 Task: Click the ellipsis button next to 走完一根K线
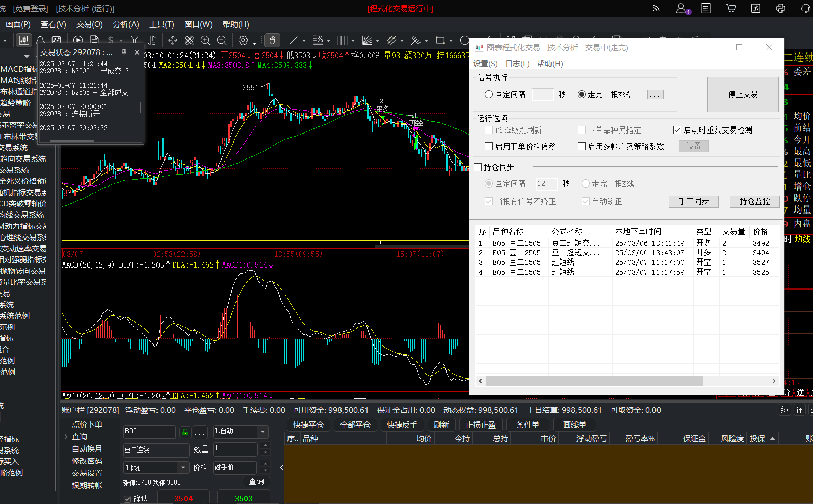(655, 95)
